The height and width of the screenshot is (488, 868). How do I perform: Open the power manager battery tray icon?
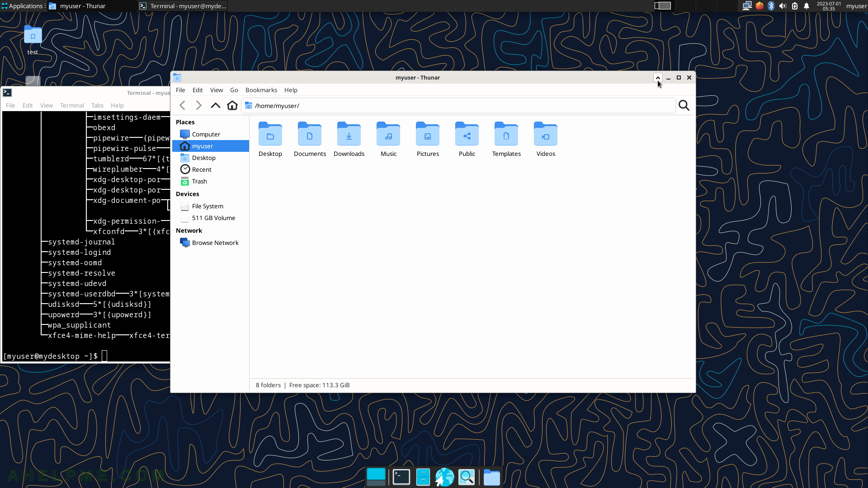click(x=795, y=6)
